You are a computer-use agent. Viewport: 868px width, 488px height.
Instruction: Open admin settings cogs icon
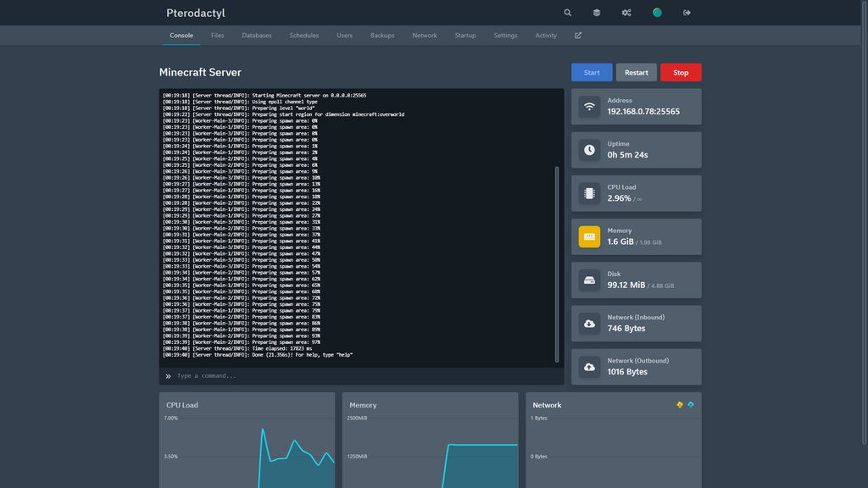click(x=626, y=13)
